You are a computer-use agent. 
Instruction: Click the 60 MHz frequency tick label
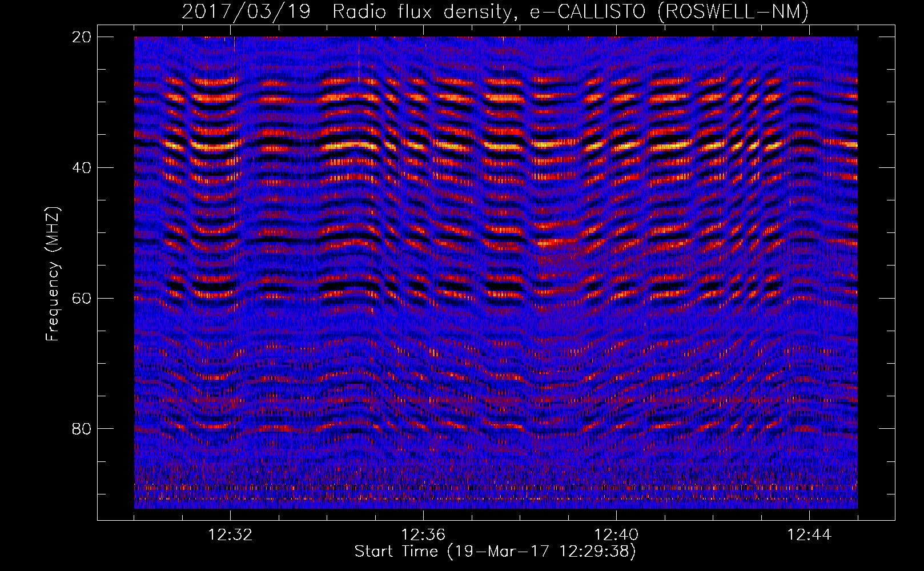click(x=82, y=299)
